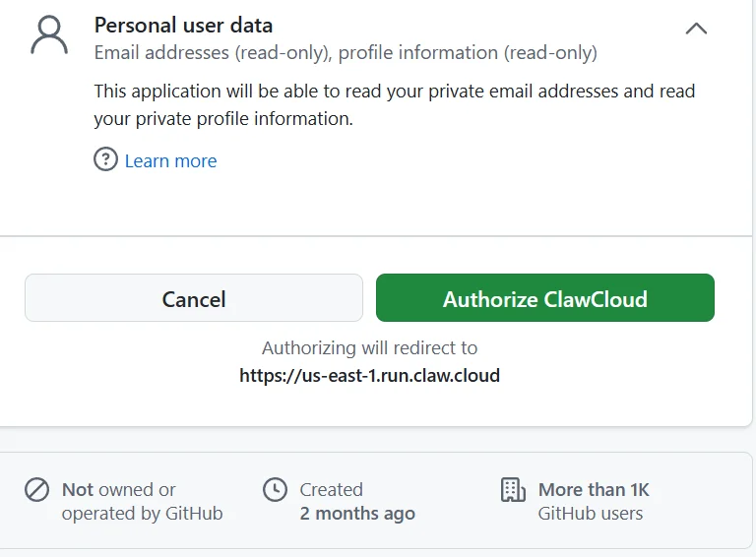The width and height of the screenshot is (756, 557).
Task: Click the organization building icon
Action: (x=513, y=489)
